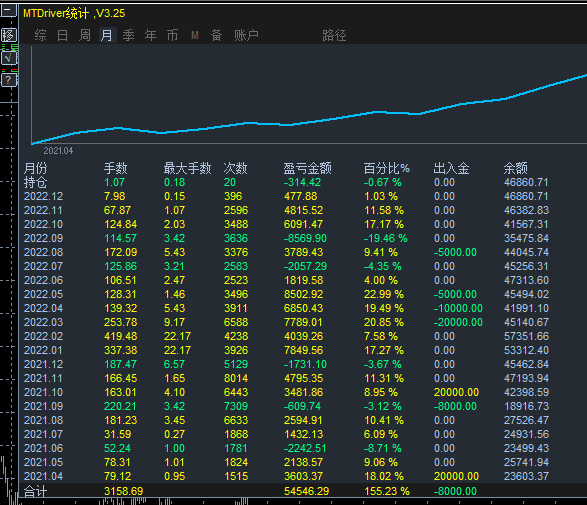Viewport: 587px width, 505px height.
Task: Click the 2021.04 chart date label
Action: pos(58,151)
